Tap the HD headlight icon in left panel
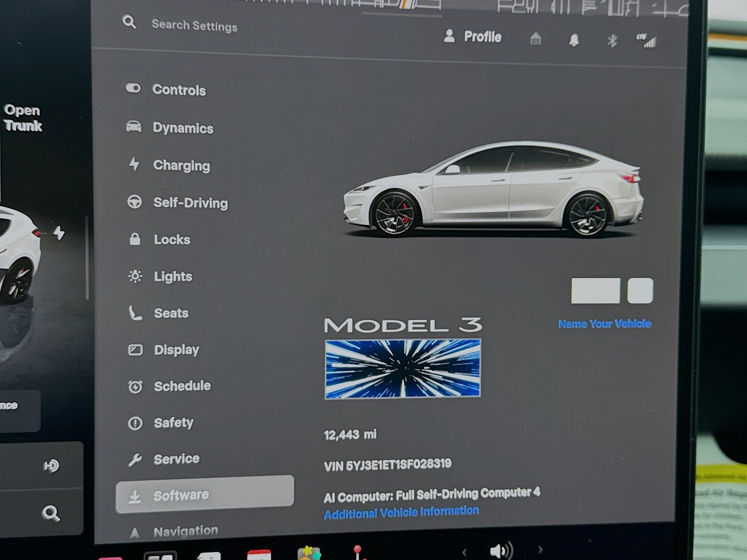The width and height of the screenshot is (747, 560). [51, 466]
